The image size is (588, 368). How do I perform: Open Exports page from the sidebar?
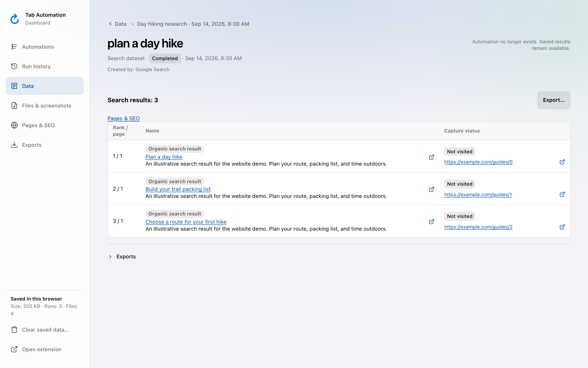pyautogui.click(x=45, y=145)
